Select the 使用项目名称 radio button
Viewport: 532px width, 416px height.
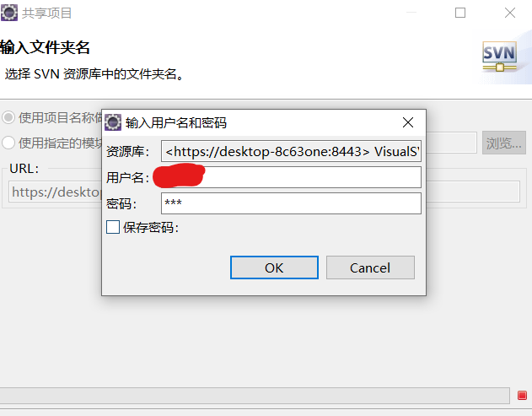pos(8,117)
